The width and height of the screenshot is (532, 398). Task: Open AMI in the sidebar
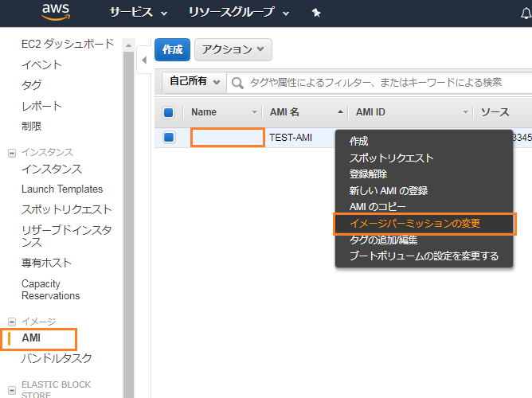pos(31,338)
